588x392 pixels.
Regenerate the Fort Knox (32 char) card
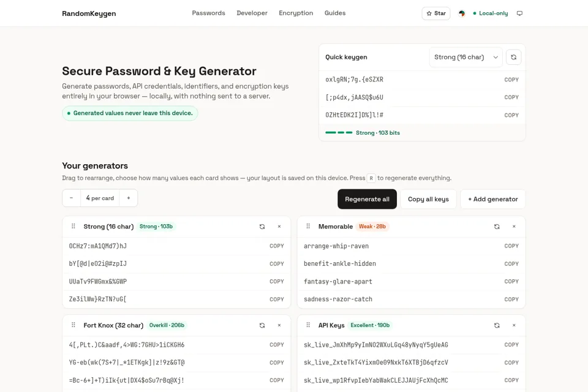tap(262, 325)
